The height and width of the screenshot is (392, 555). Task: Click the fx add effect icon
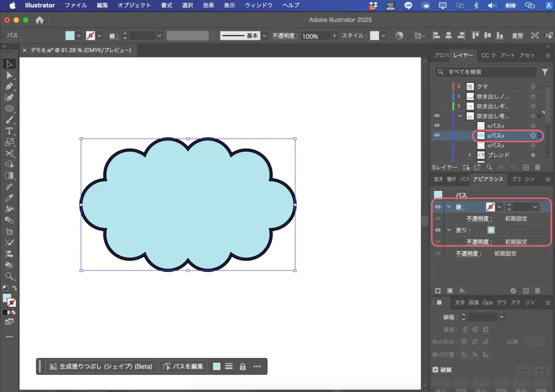tap(463, 291)
